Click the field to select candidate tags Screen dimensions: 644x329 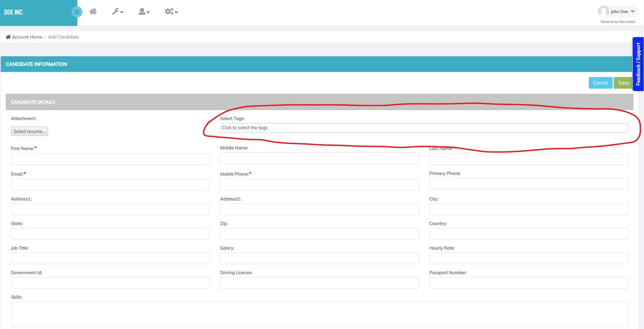[424, 128]
